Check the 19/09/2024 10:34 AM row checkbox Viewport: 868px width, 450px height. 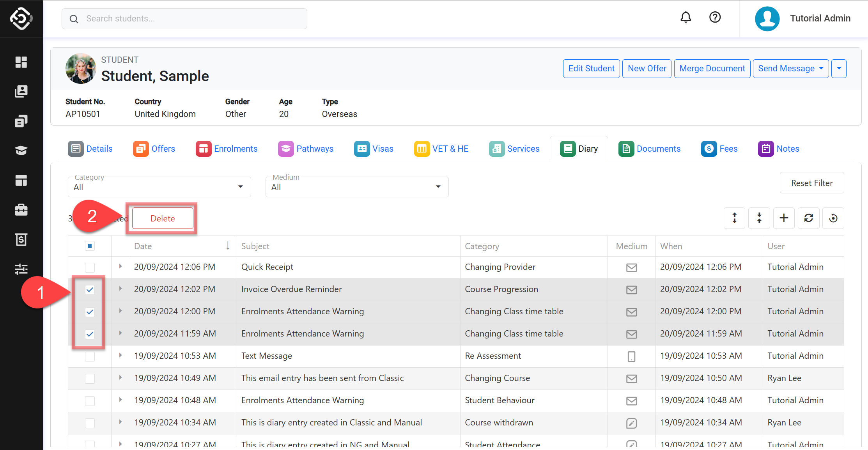90,423
